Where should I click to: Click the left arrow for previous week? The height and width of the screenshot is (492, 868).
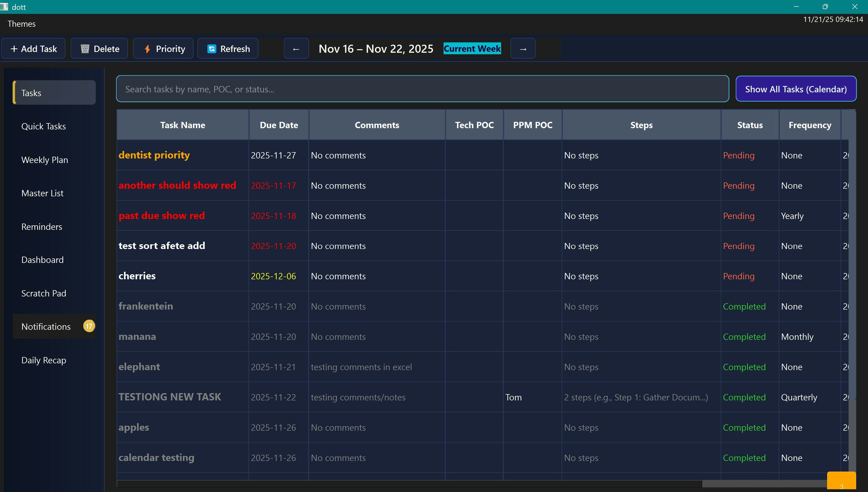point(296,48)
